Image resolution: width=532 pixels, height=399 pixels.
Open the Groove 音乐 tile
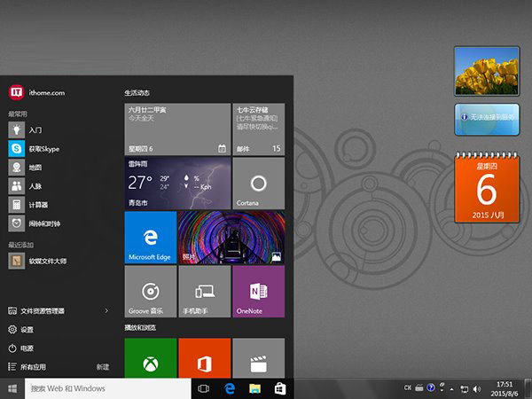pos(151,292)
